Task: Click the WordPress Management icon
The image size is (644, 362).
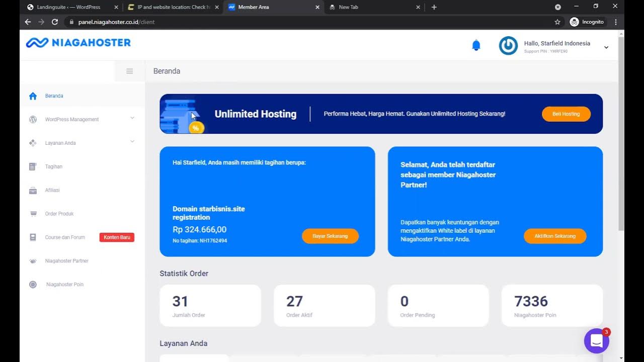Action: tap(33, 120)
